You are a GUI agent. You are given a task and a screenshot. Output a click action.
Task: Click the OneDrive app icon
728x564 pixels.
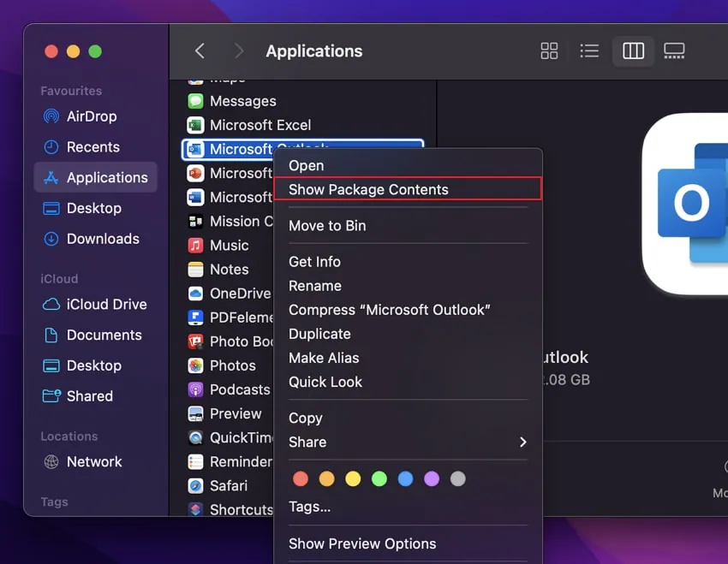click(195, 294)
